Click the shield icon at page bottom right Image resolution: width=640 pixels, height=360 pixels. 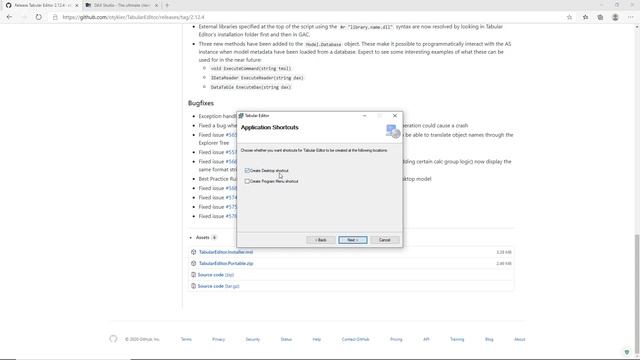(627, 352)
